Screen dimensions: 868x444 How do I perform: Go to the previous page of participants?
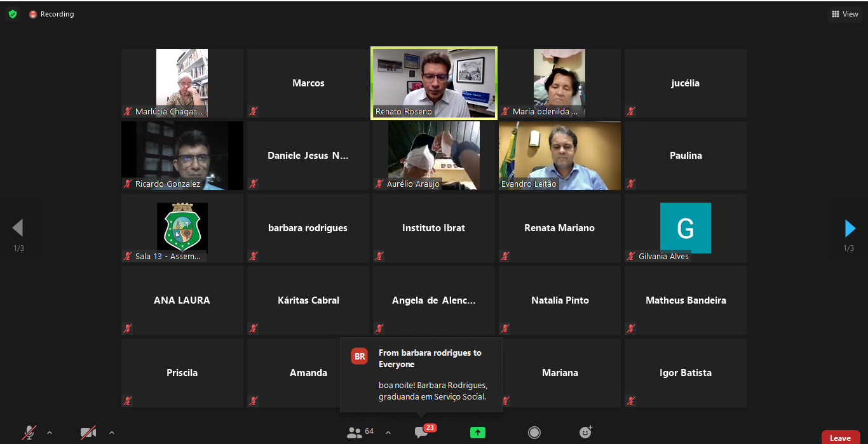pyautogui.click(x=18, y=228)
